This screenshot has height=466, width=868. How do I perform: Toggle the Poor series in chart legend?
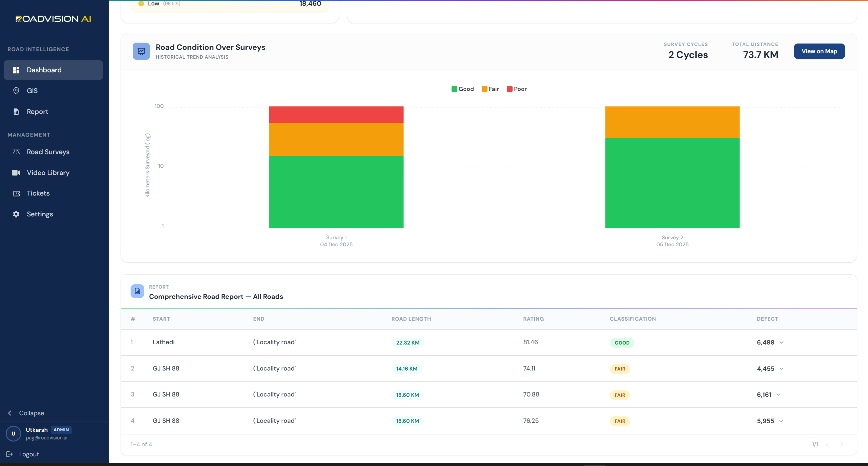tap(517, 89)
